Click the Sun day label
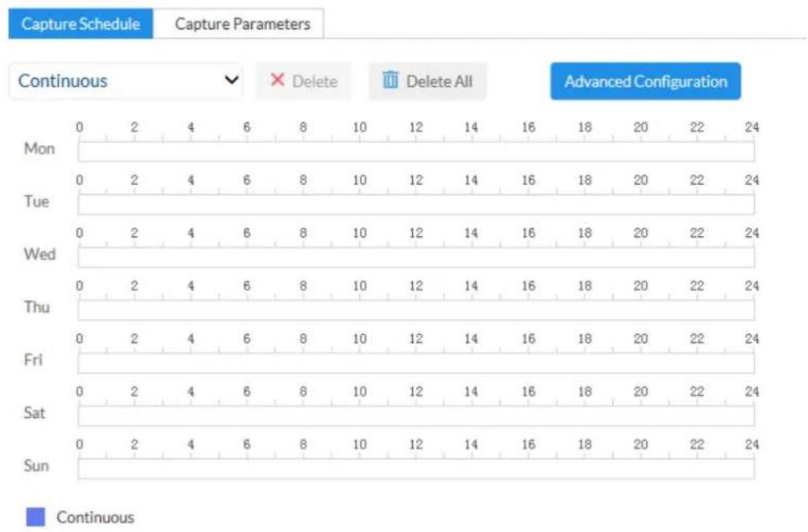Image resolution: width=808 pixels, height=532 pixels. [36, 466]
